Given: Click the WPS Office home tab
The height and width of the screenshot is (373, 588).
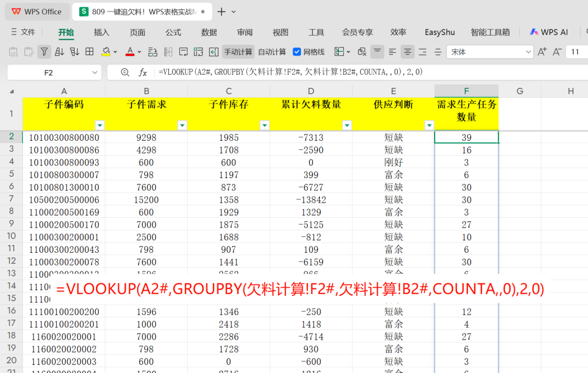Looking at the screenshot, I should pos(37,11).
